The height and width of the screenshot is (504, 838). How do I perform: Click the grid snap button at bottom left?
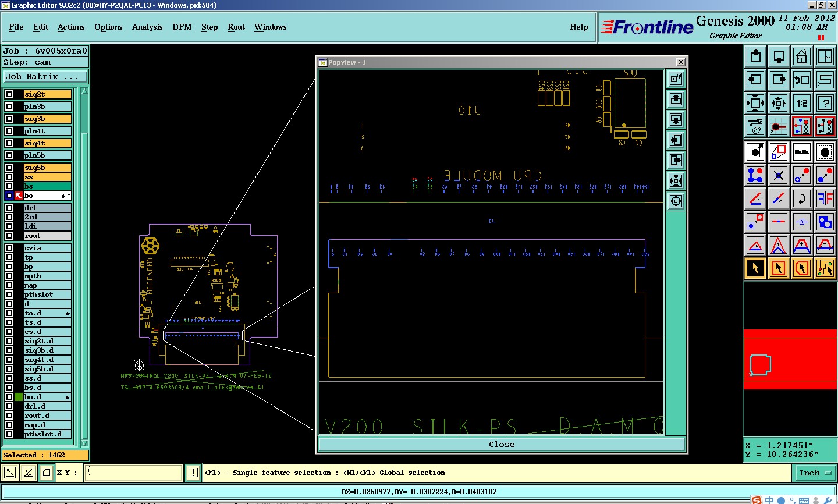[x=47, y=473]
